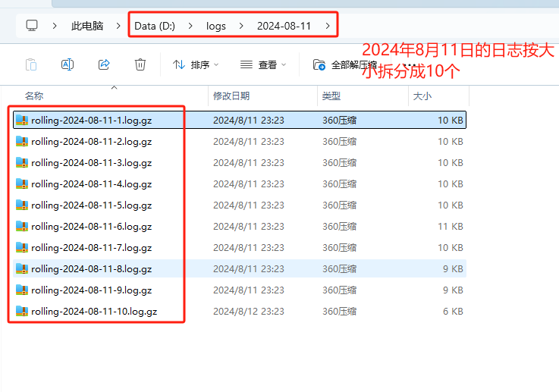
Task: Open the 排序 sort dropdown
Action: coord(196,64)
